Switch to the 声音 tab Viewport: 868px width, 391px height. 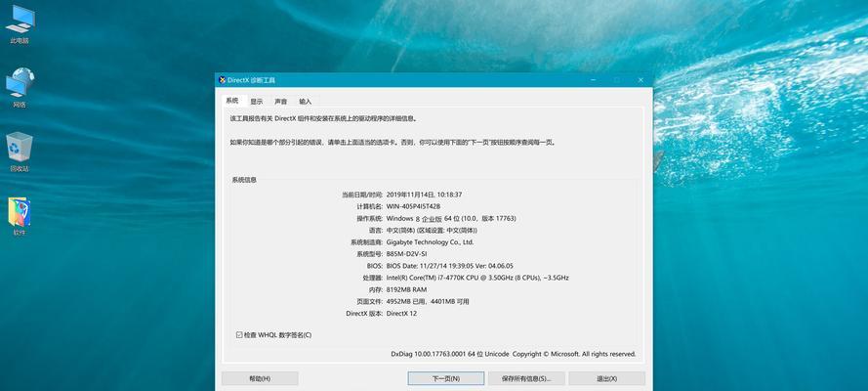280,102
